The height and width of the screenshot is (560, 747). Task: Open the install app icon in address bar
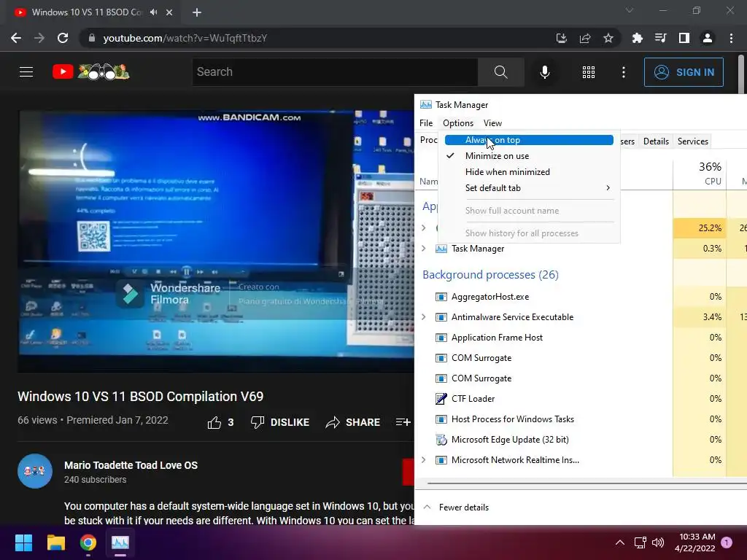click(x=561, y=38)
